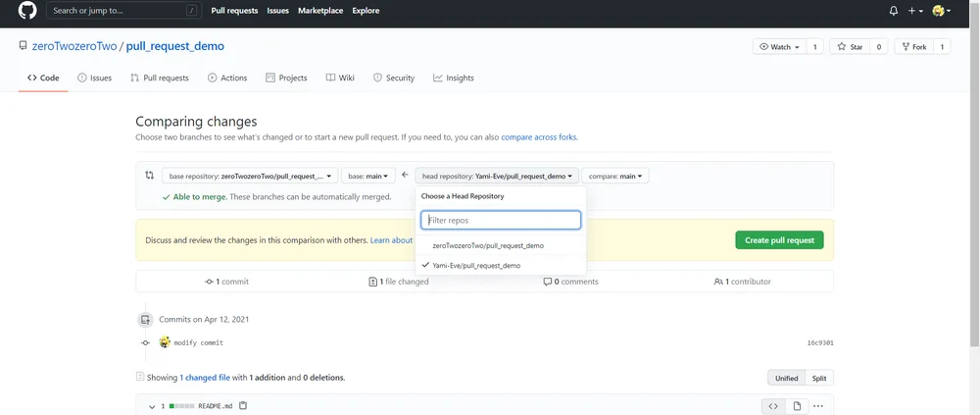Open the plus create-new menu
Viewport: 980px width, 415px height.
tap(915, 11)
